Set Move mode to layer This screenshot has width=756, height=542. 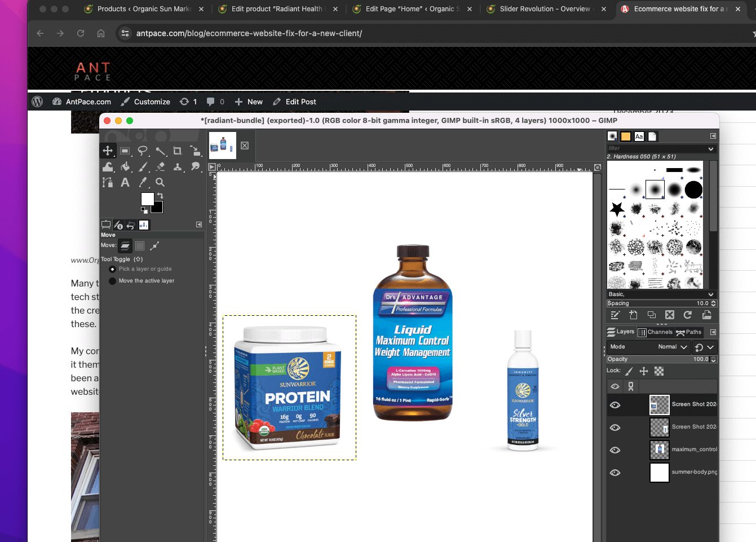tap(125, 246)
